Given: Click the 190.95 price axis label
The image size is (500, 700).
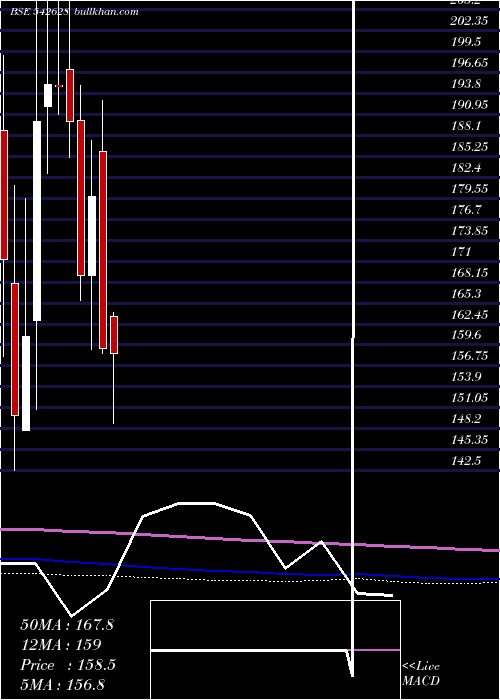Looking at the screenshot, I should tap(469, 105).
